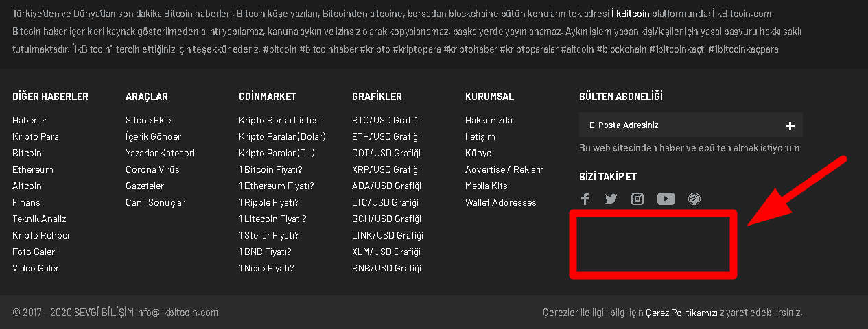The width and height of the screenshot is (868, 329).
Task: Open the Canlı Sonuçlar link
Action: (x=155, y=202)
